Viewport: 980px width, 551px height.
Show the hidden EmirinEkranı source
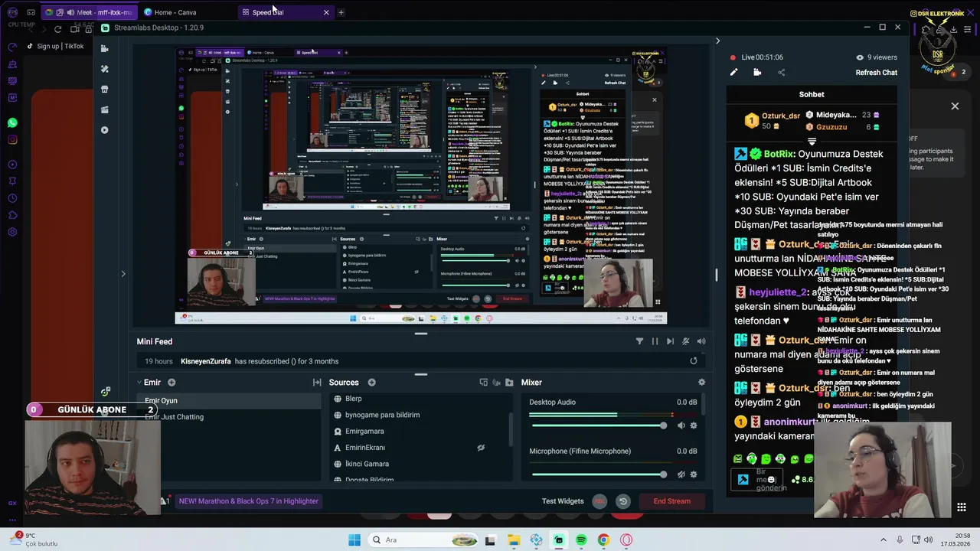coord(481,448)
